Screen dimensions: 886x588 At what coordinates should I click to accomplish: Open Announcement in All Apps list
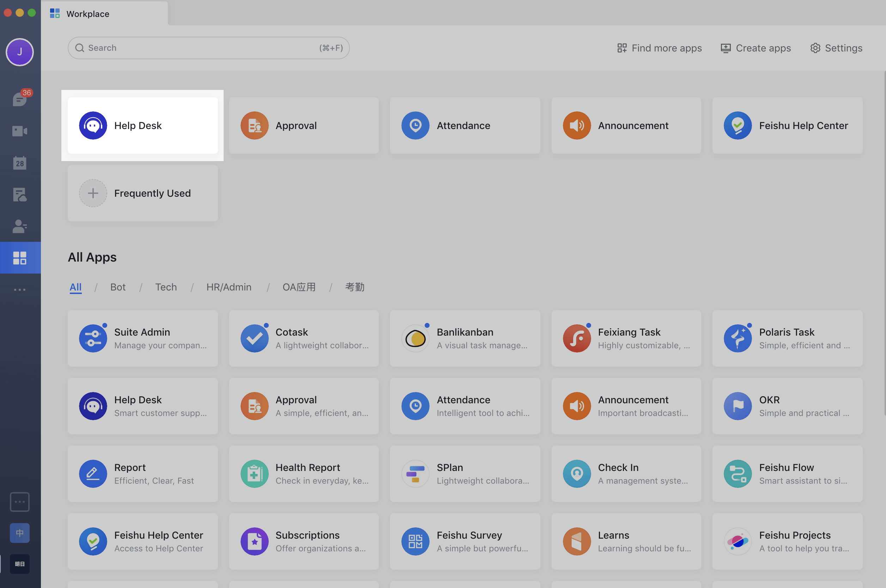(626, 406)
